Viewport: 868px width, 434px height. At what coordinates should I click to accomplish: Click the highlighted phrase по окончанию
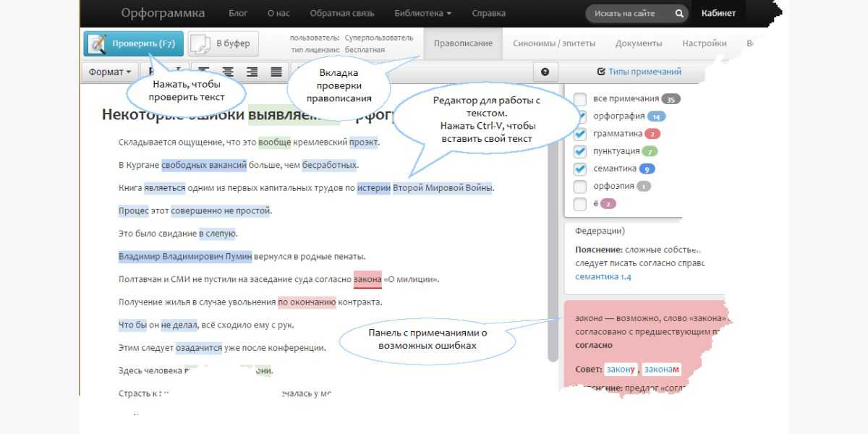(x=307, y=302)
